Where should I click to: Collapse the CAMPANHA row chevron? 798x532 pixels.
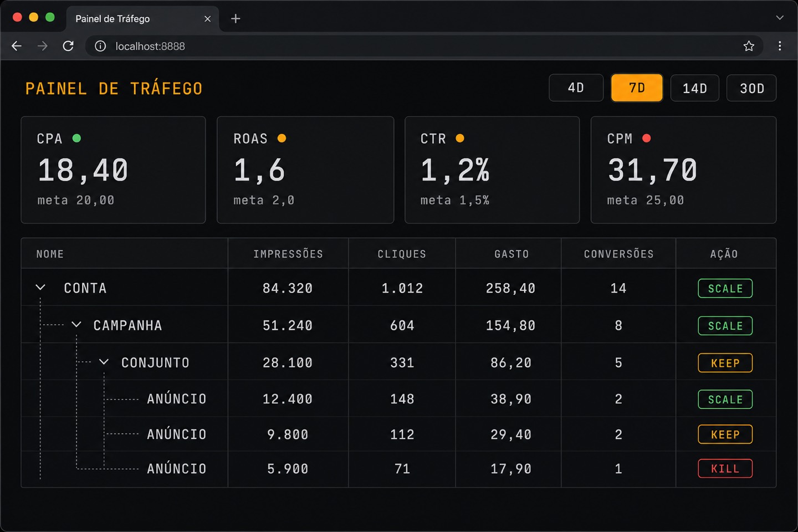coord(76,324)
